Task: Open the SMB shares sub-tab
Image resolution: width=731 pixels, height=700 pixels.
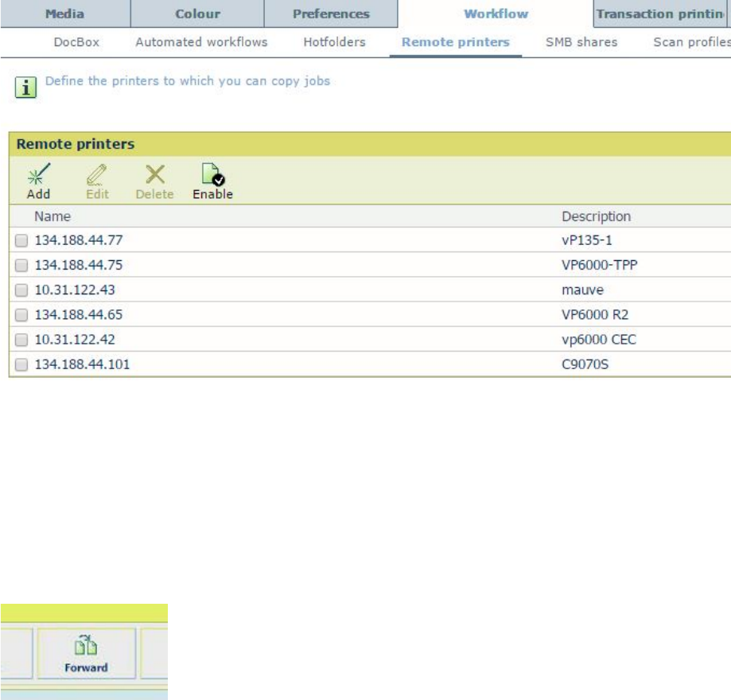Action: coord(581,42)
